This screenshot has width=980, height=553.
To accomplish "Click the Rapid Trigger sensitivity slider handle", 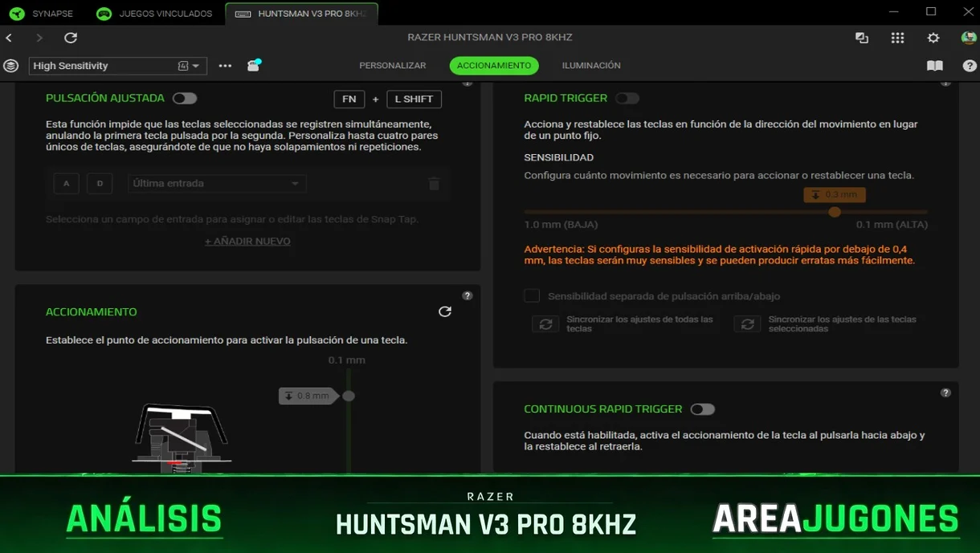I will click(835, 212).
